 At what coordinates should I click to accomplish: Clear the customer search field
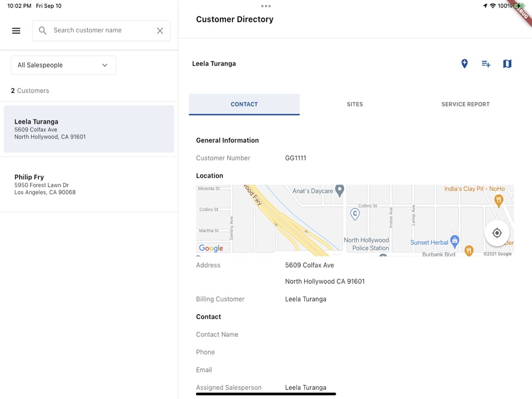pos(160,31)
